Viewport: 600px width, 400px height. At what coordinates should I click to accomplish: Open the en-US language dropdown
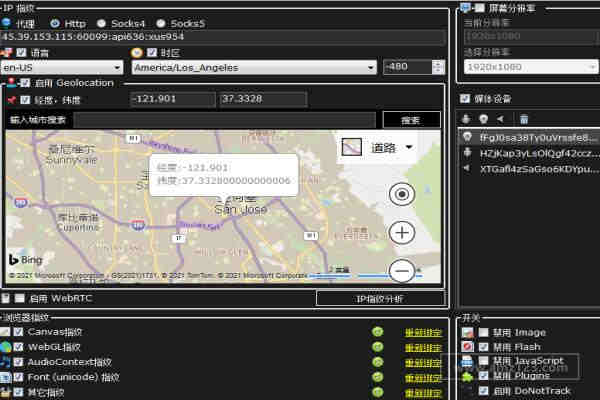tap(120, 68)
